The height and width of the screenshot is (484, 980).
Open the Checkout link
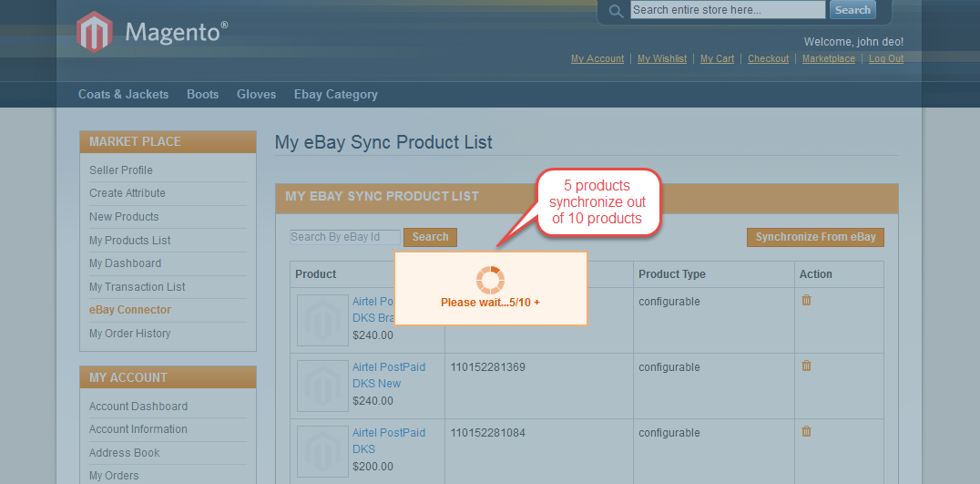click(768, 58)
